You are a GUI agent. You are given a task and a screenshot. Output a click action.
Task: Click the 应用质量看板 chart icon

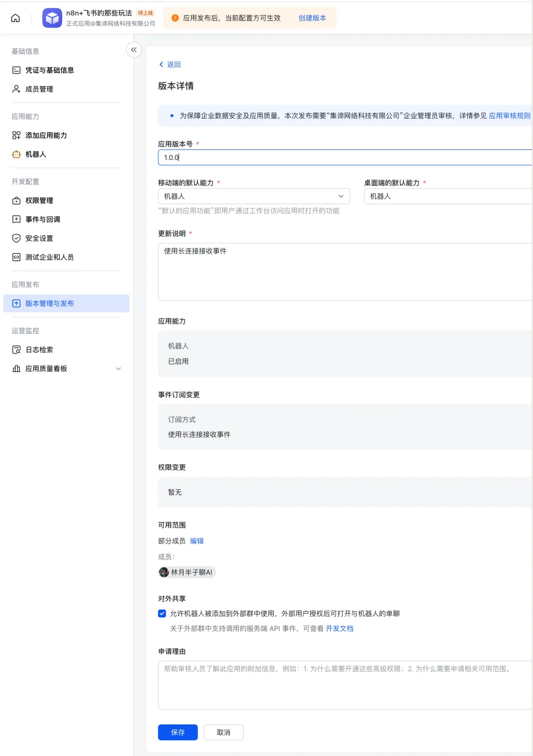16,368
